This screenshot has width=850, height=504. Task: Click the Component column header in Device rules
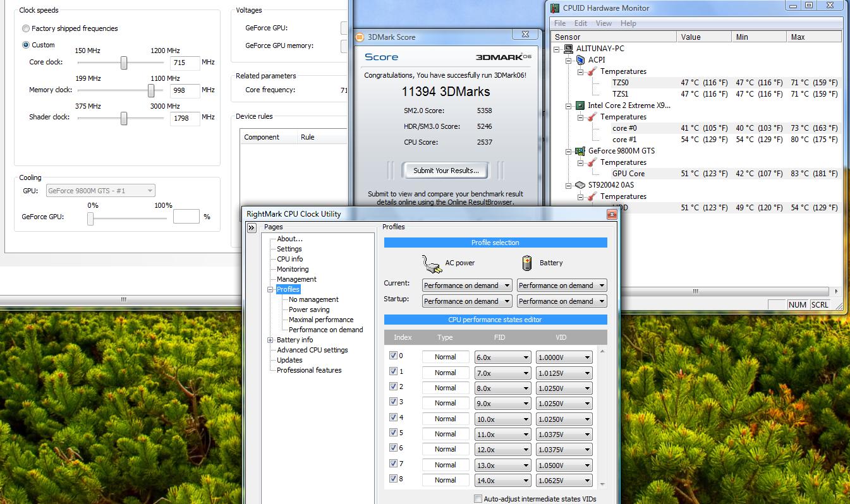[268, 137]
